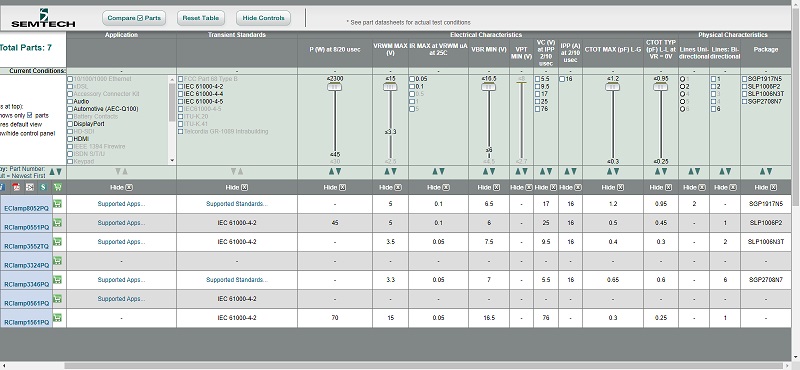Check the Audio application filter

(70, 102)
